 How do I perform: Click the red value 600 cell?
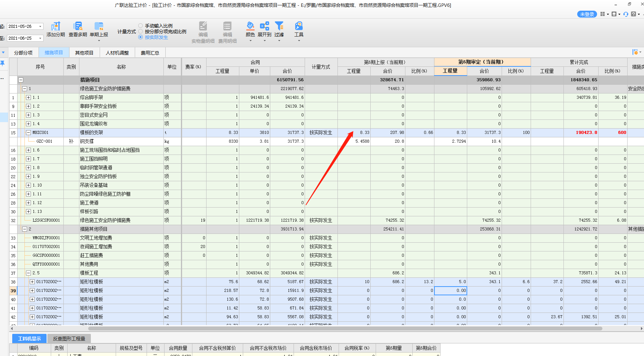(613, 133)
